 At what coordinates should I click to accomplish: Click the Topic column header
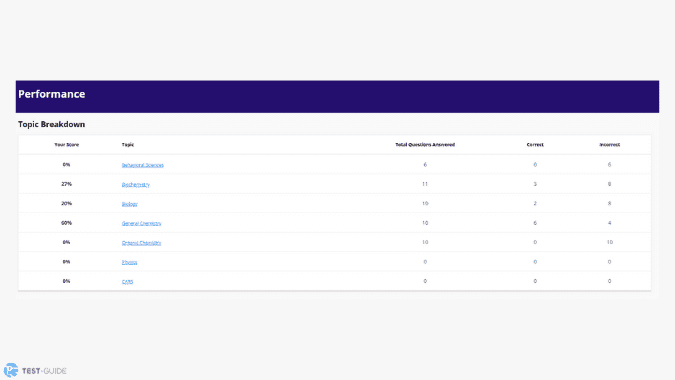[128, 145]
